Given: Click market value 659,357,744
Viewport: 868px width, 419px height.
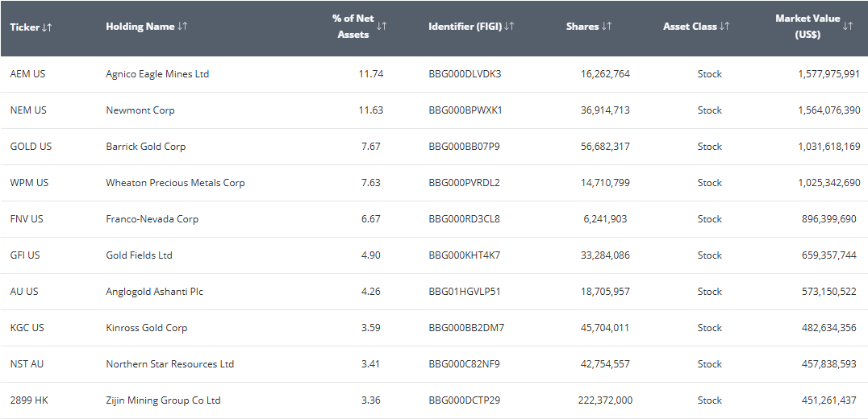Looking at the screenshot, I should pyautogui.click(x=828, y=255).
